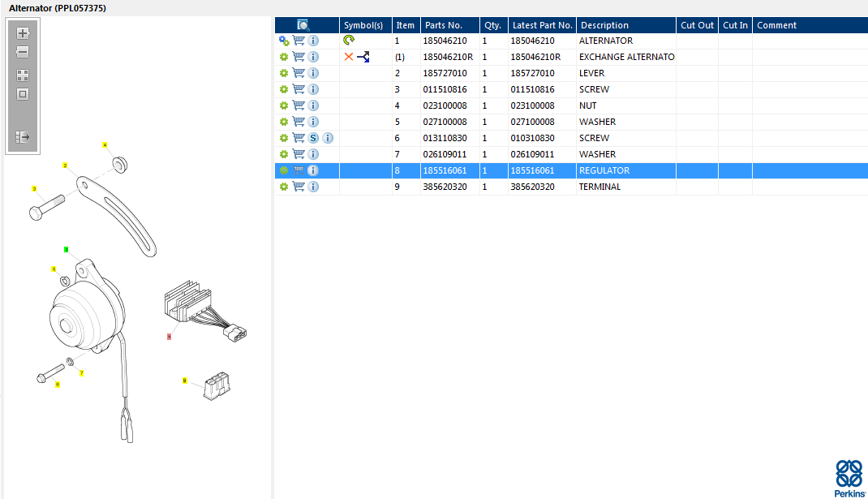Click gear icon on TERMINAL row
Viewport: 868px width, 499px height.
pyautogui.click(x=284, y=187)
